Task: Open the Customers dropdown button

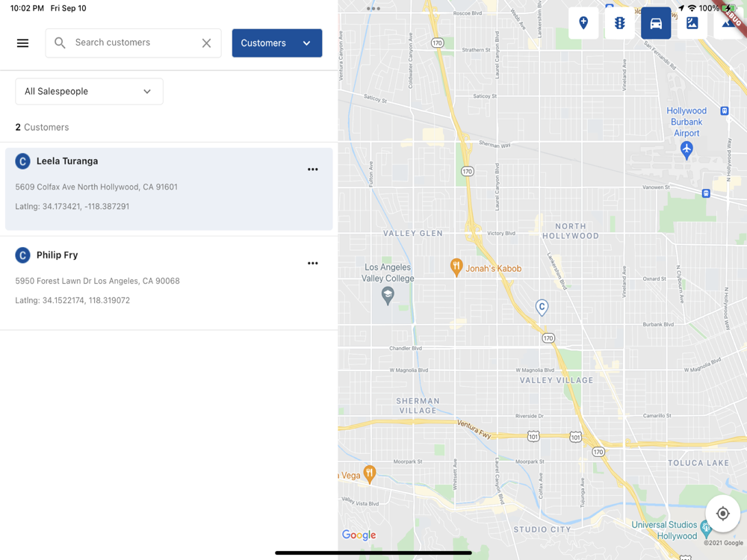Action: coord(277,43)
